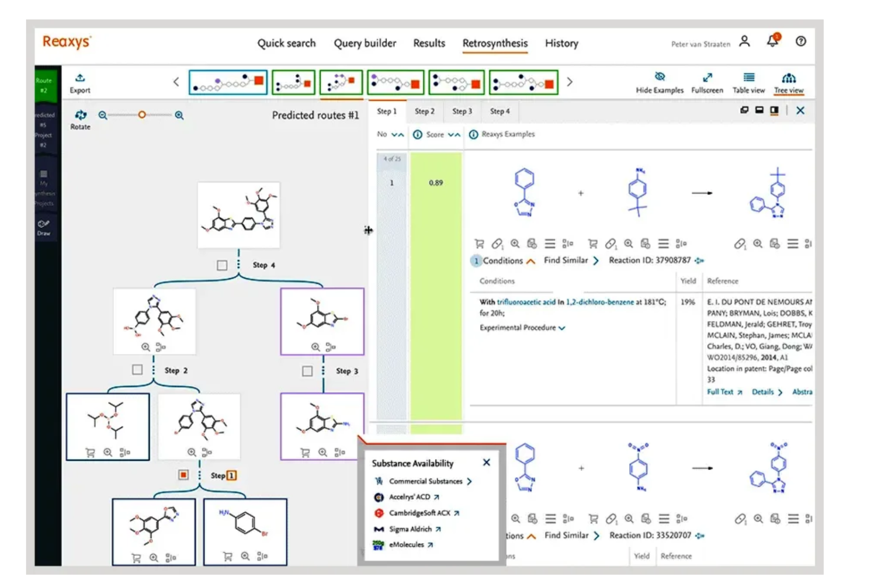This screenshot has height=588, width=883.
Task: Switch to Step 4 tab
Action: click(x=500, y=111)
